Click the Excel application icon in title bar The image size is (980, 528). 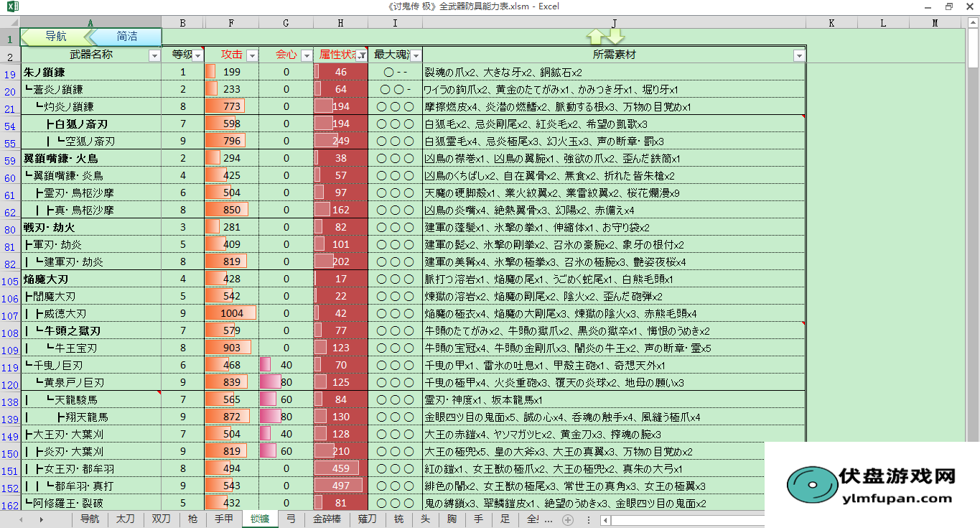[11, 6]
